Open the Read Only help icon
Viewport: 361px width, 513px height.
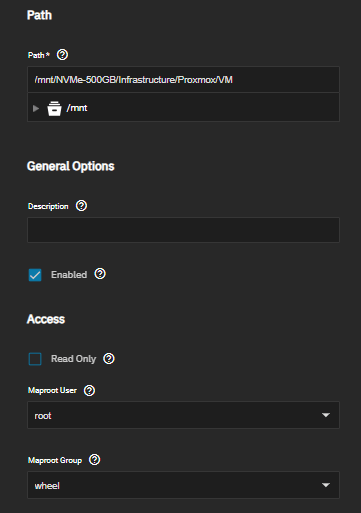click(x=109, y=359)
